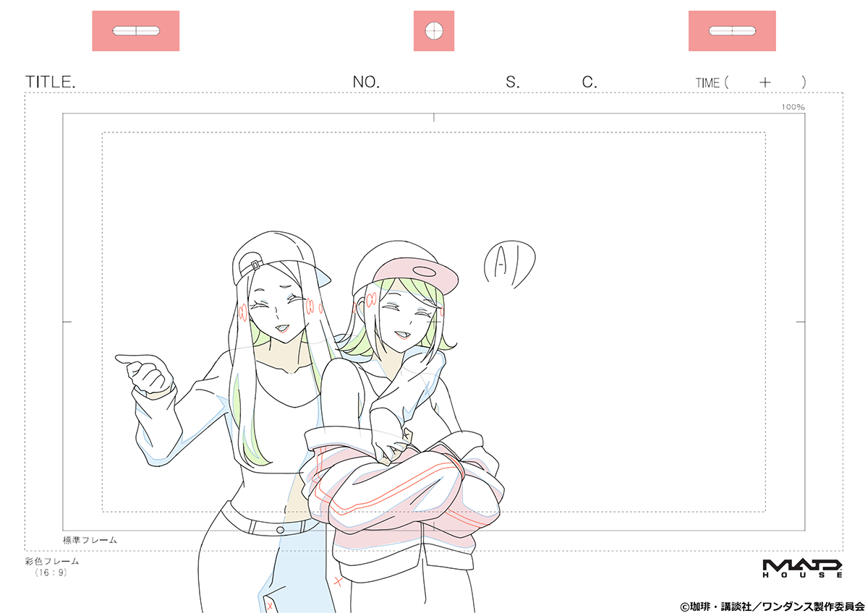
Task: Select the C. cut label
Action: coord(590,82)
